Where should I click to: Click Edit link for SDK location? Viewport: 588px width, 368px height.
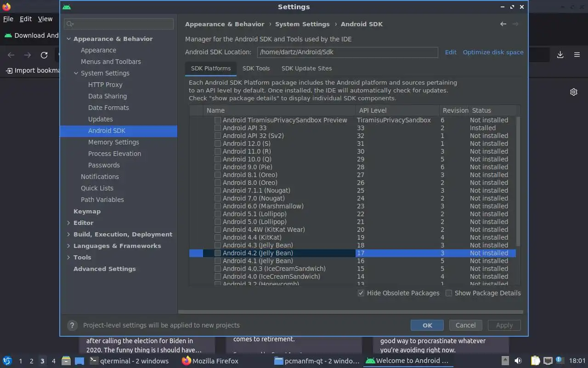pos(451,52)
